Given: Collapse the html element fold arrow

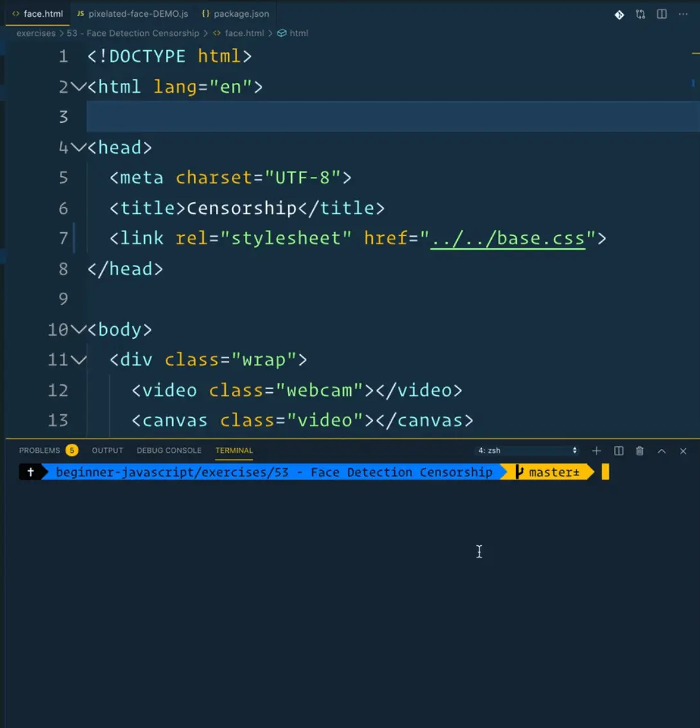Looking at the screenshot, I should (78, 87).
